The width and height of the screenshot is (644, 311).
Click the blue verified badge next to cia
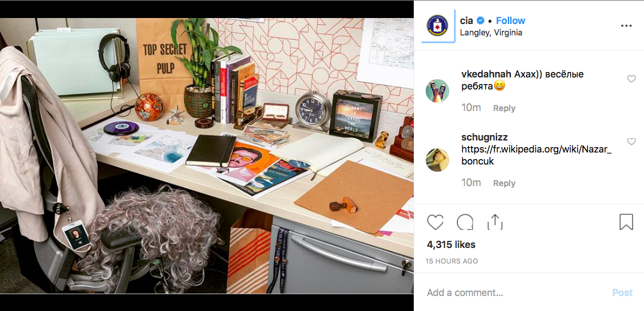(x=480, y=20)
